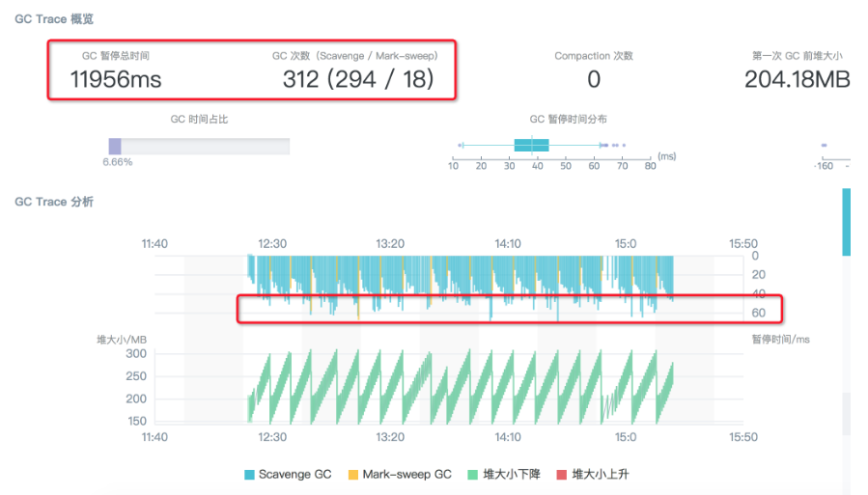The image size is (868, 495).
Task: Click the 6.66% percentage label
Action: (118, 162)
